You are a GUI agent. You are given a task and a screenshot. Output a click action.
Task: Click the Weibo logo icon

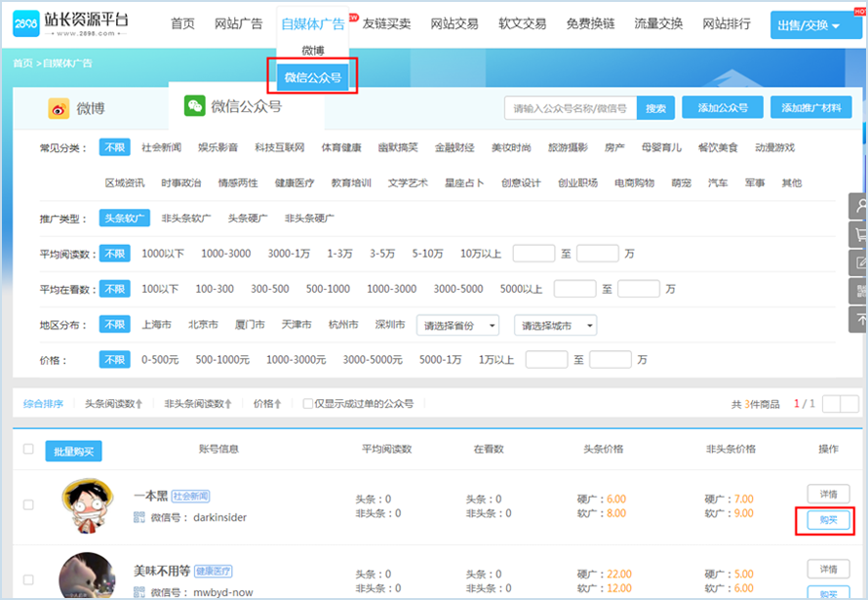coord(59,108)
